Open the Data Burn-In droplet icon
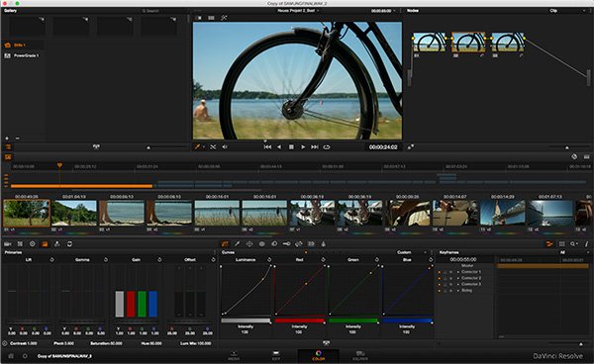The width and height of the screenshot is (594, 364). [x=323, y=244]
